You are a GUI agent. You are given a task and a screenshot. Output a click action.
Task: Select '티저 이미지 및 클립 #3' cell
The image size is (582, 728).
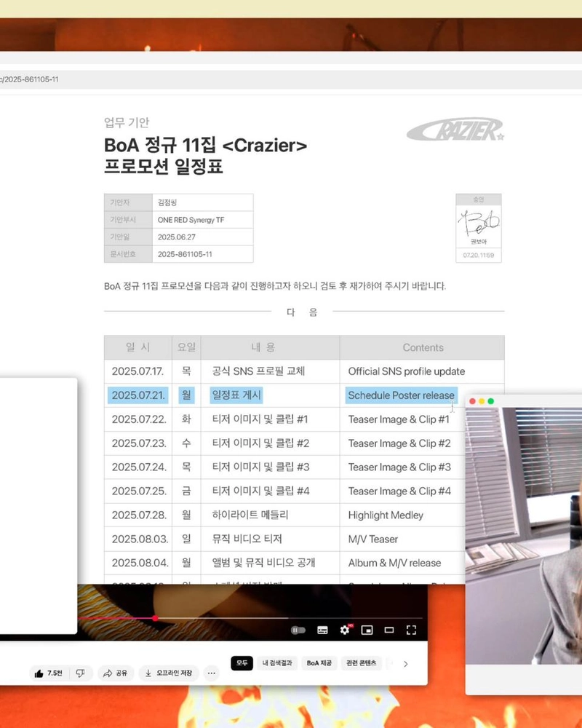point(270,467)
